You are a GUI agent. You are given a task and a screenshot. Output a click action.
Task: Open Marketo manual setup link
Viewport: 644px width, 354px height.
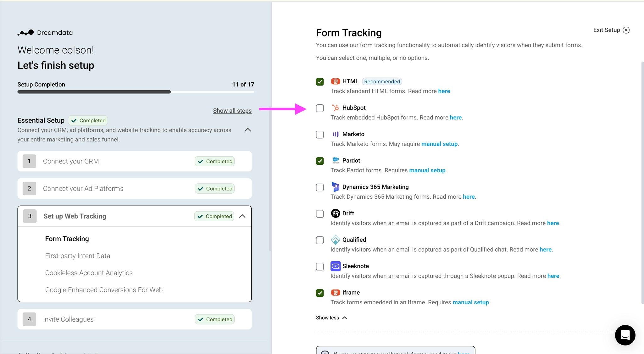tap(439, 144)
